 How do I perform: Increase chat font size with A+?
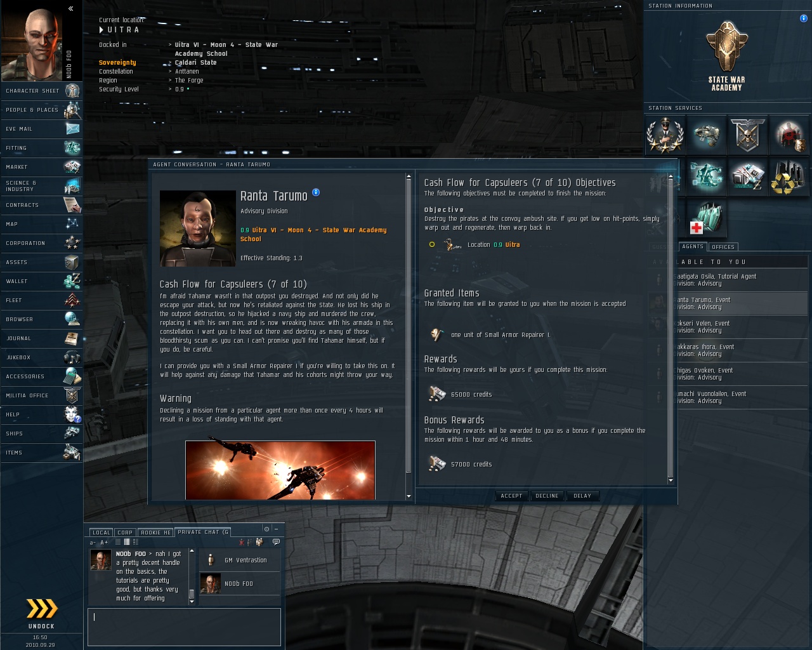(104, 543)
